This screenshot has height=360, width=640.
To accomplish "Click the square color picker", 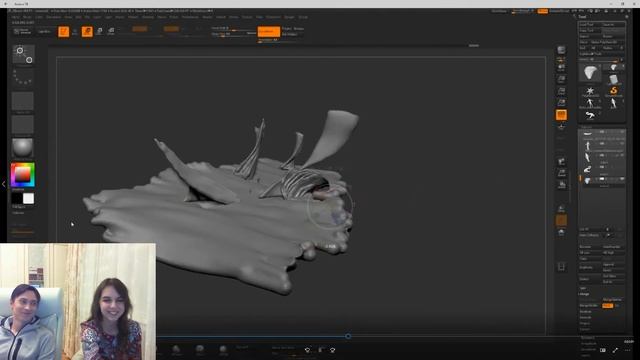I will point(23,175).
